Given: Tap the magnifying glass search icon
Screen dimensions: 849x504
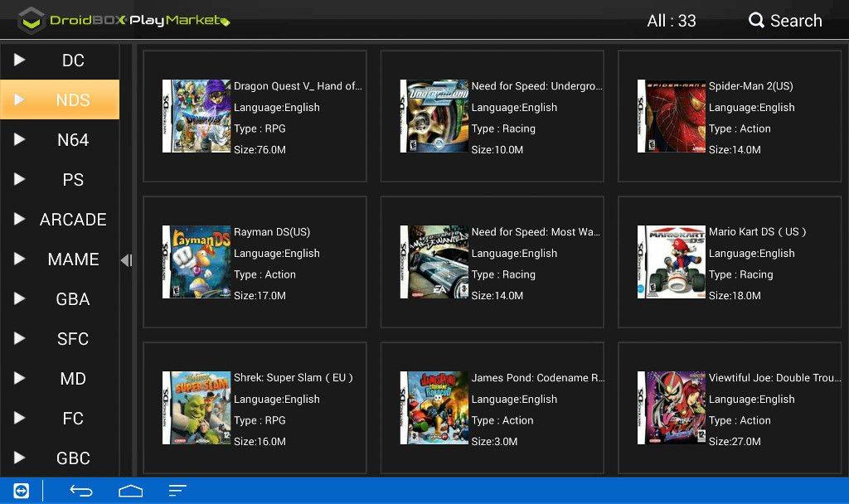Looking at the screenshot, I should 756,21.
